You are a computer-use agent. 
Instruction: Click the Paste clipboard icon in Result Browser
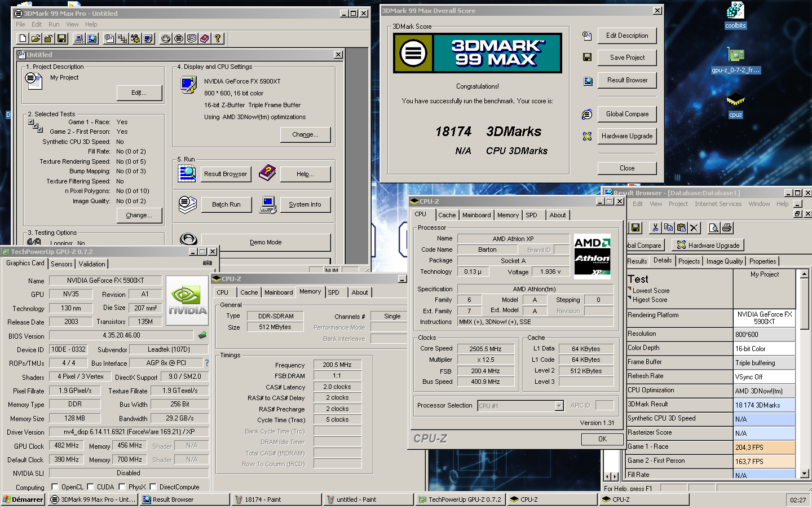681,228
